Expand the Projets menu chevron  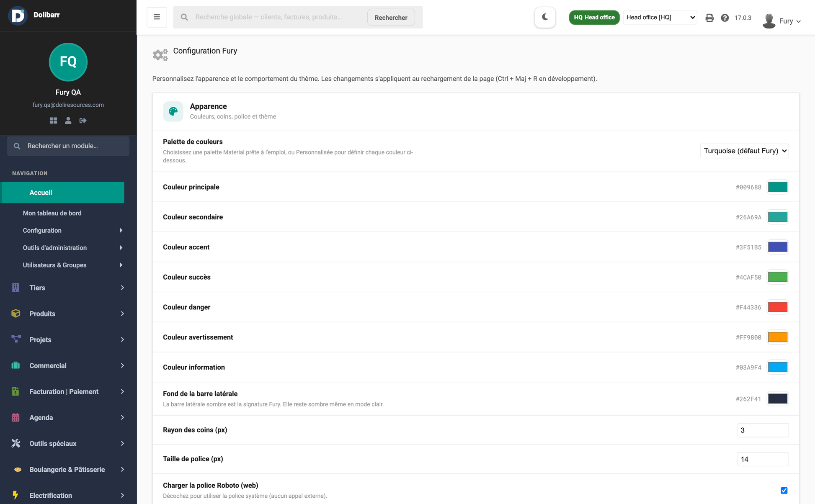(122, 339)
